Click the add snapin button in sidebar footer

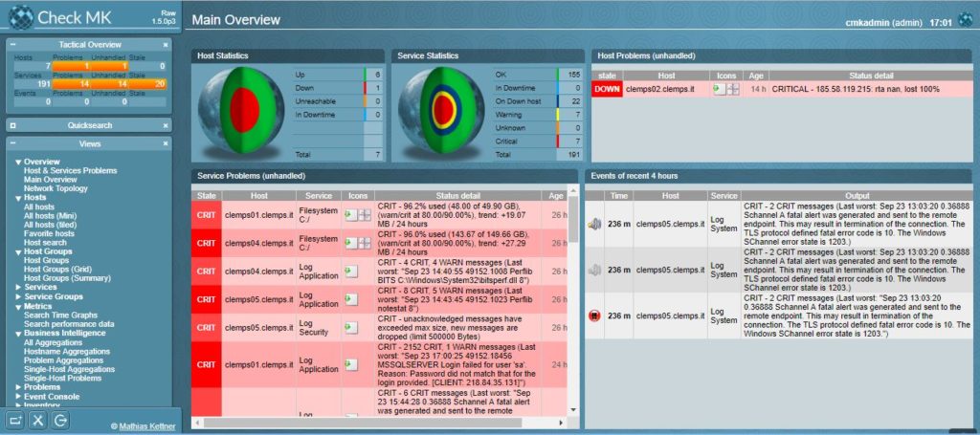[16, 420]
